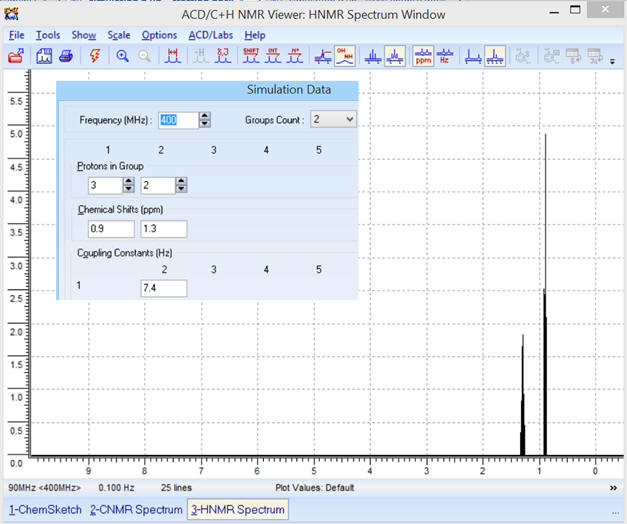Increase frequency with the up spinner arrow
The height and width of the screenshot is (524, 627).
coord(205,116)
